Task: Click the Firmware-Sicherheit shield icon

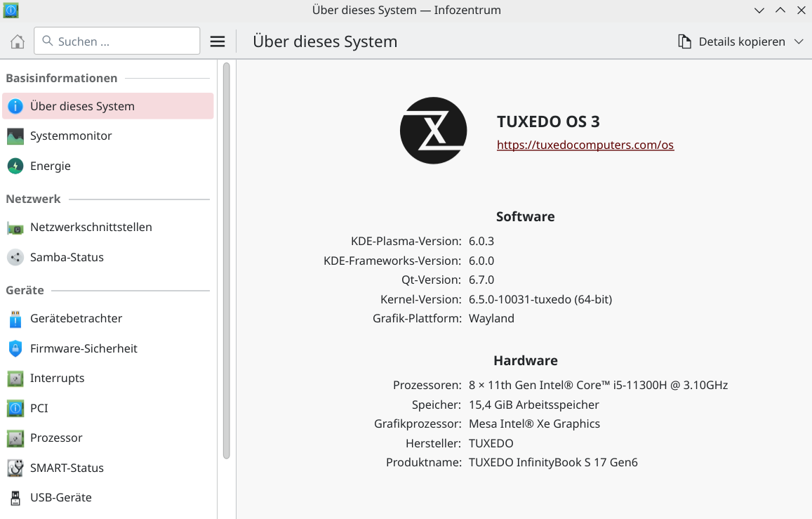Action: click(15, 348)
